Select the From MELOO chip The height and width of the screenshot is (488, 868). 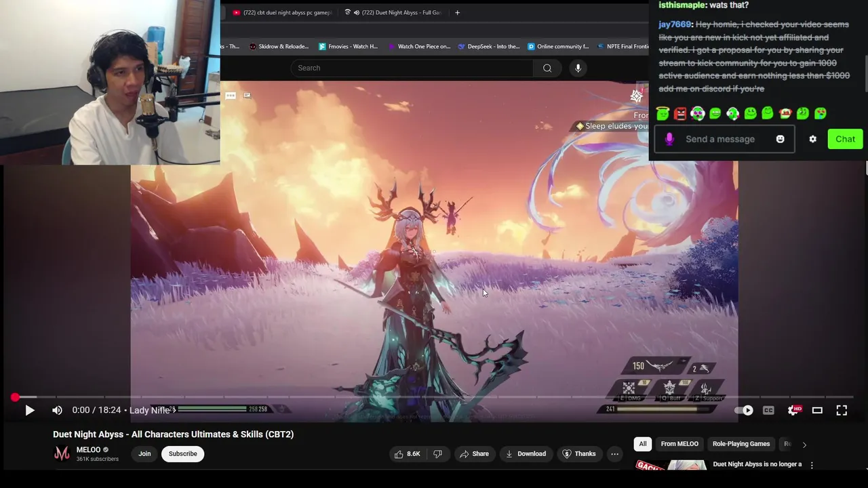coord(679,444)
